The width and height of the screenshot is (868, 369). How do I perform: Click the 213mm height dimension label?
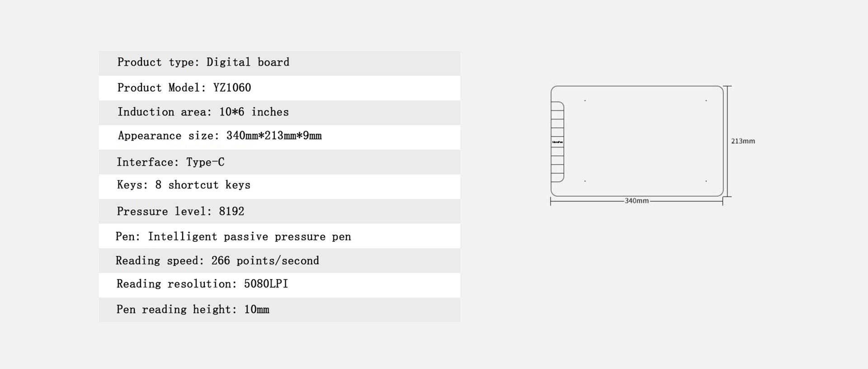coord(743,141)
